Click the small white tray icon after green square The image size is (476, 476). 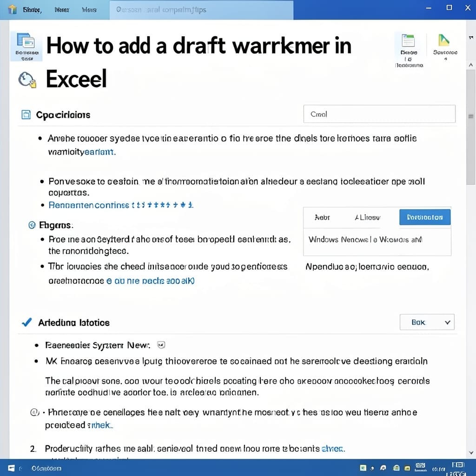372,469
